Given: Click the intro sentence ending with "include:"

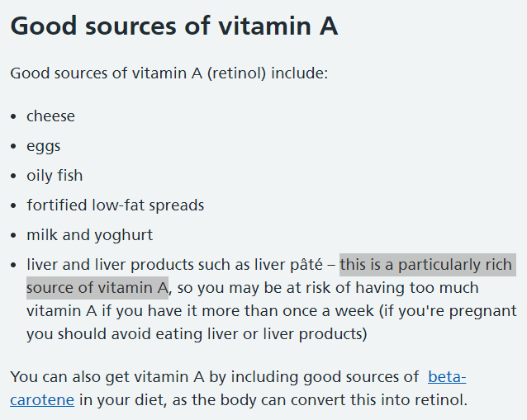Looking at the screenshot, I should [x=169, y=73].
